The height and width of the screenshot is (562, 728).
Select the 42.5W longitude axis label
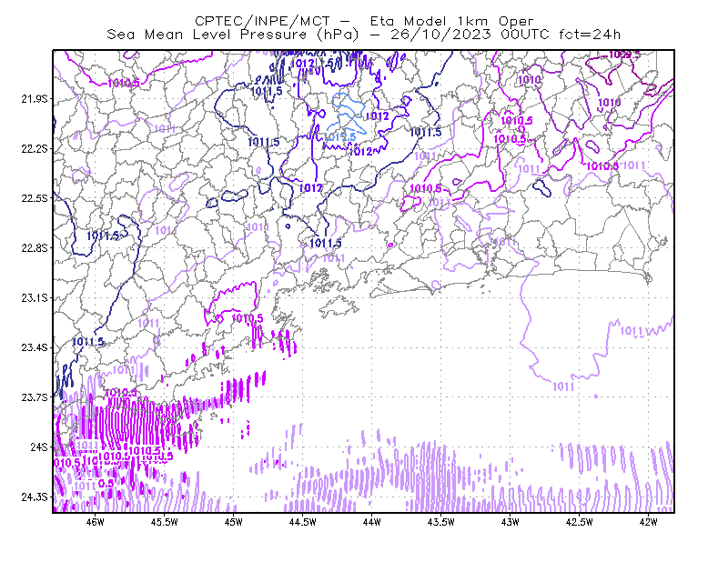pyautogui.click(x=580, y=522)
